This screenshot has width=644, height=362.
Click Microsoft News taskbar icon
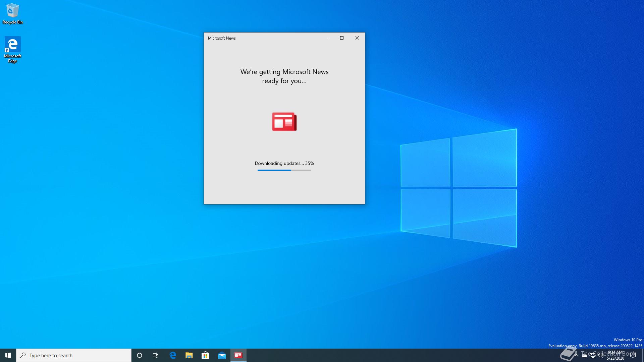coord(238,355)
